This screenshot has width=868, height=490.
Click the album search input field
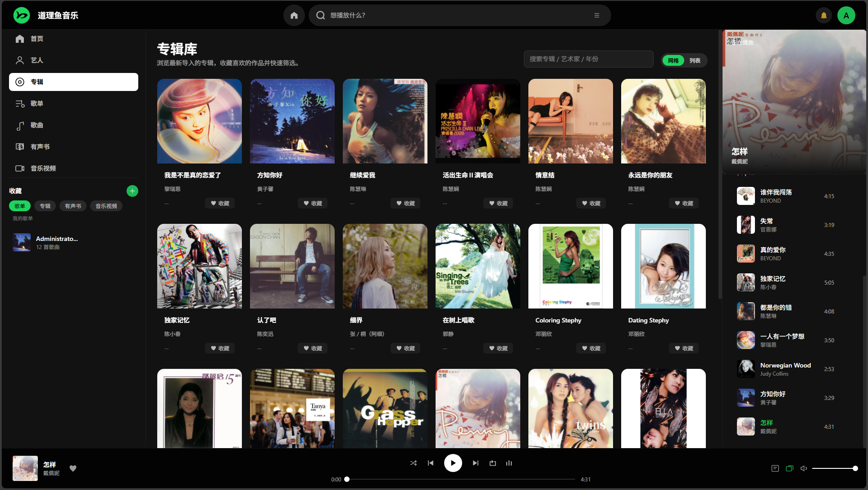(588, 59)
